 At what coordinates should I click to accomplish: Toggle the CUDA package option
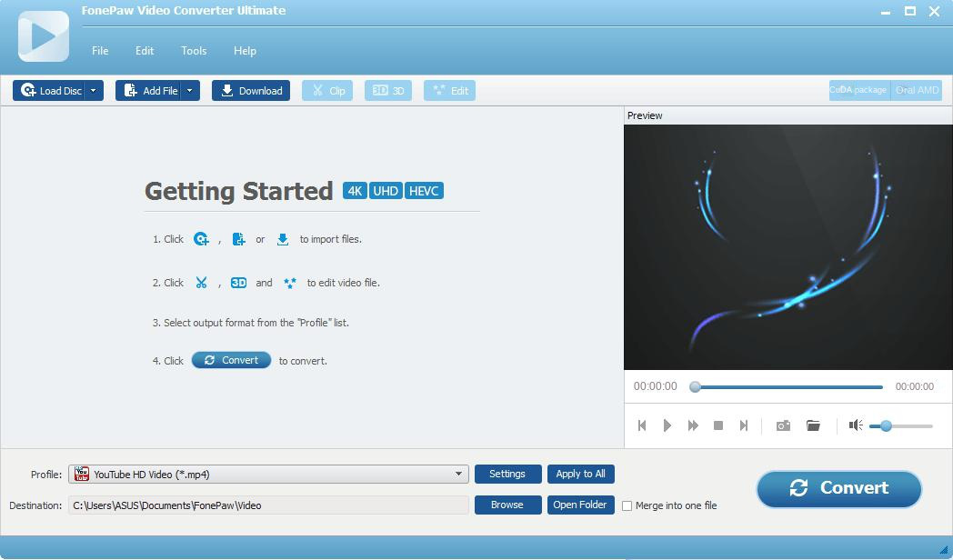click(x=858, y=90)
